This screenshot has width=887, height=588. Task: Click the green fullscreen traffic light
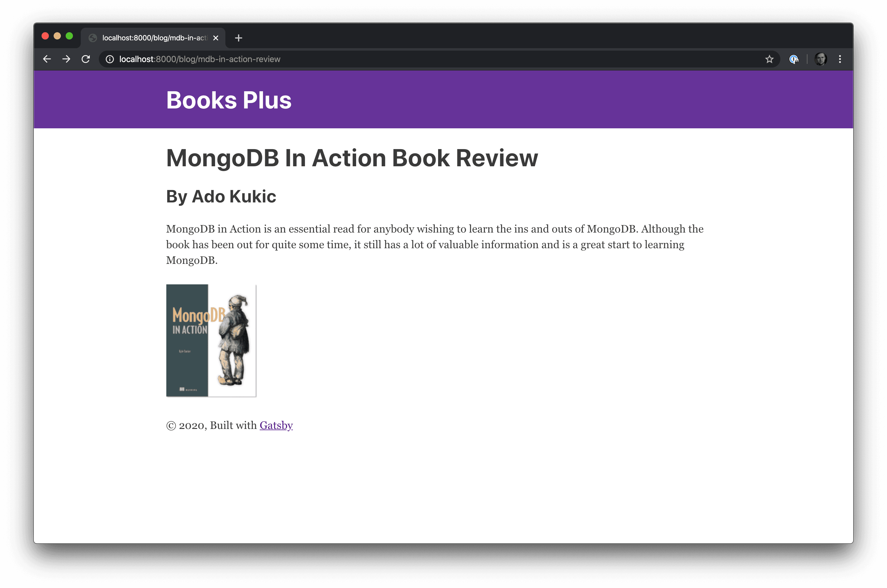(x=70, y=36)
